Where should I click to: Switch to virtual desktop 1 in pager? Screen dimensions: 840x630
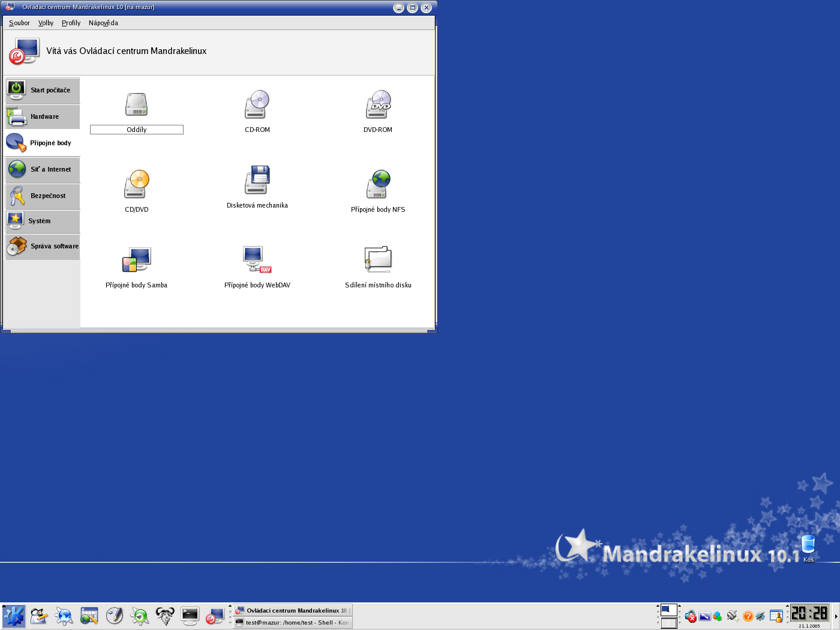668,610
